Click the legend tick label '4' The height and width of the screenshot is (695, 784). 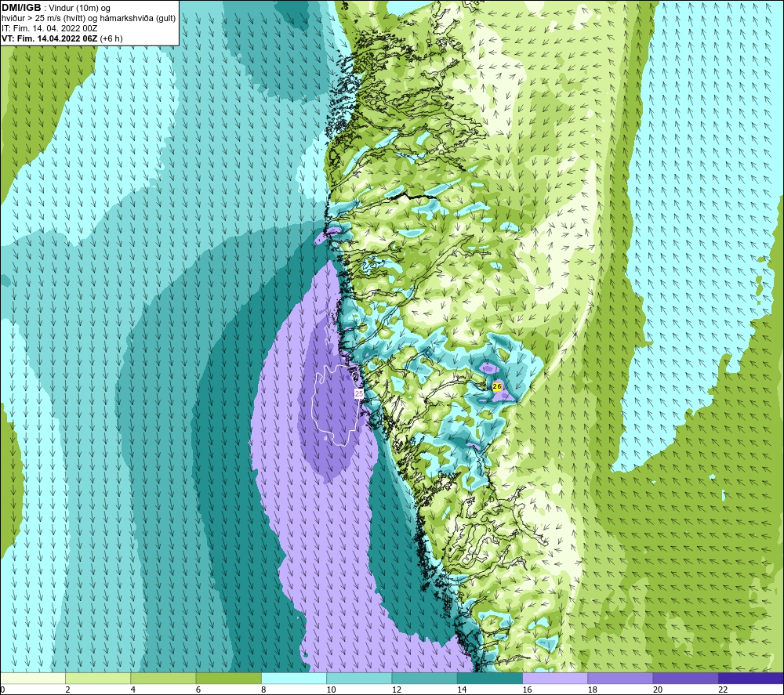(x=133, y=690)
